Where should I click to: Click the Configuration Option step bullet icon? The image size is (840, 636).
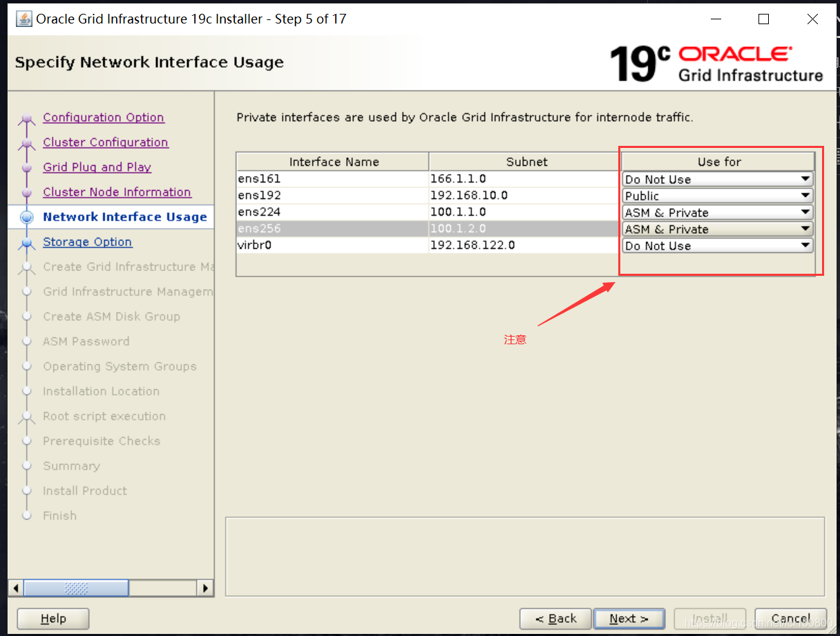click(x=27, y=118)
